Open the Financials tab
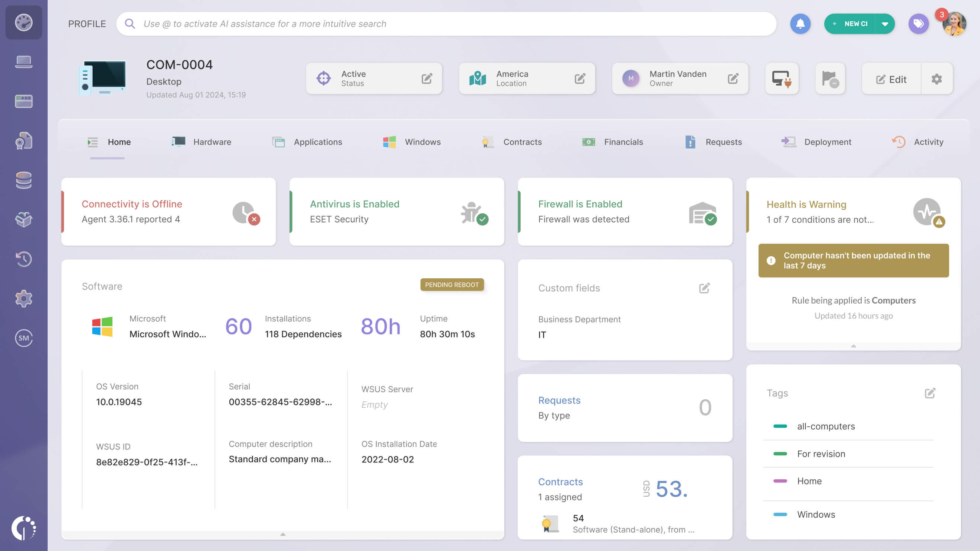This screenshot has width=980, height=551. point(623,142)
